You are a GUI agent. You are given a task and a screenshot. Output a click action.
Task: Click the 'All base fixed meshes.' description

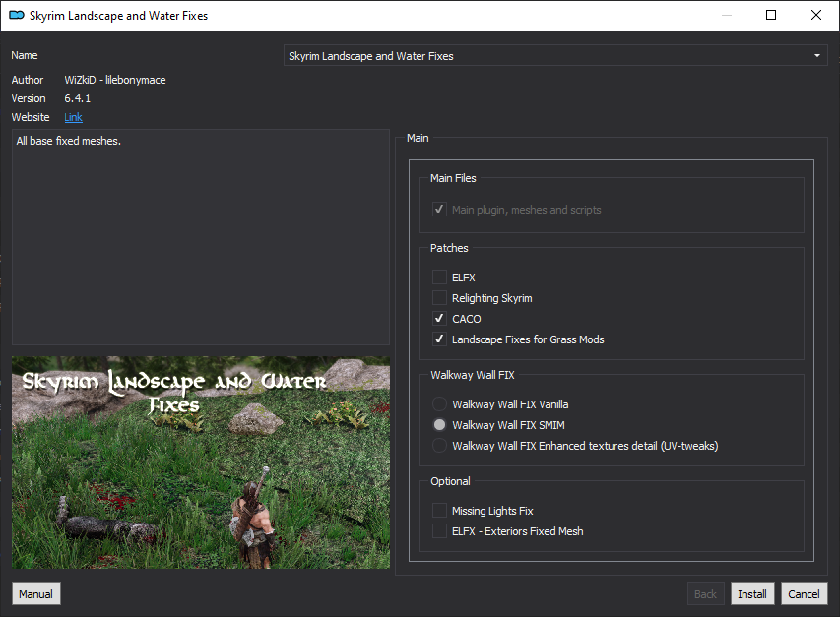click(69, 141)
